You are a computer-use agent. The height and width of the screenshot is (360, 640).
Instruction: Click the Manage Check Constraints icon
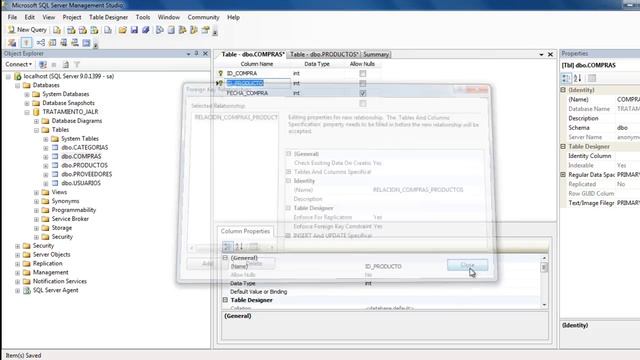(86, 42)
